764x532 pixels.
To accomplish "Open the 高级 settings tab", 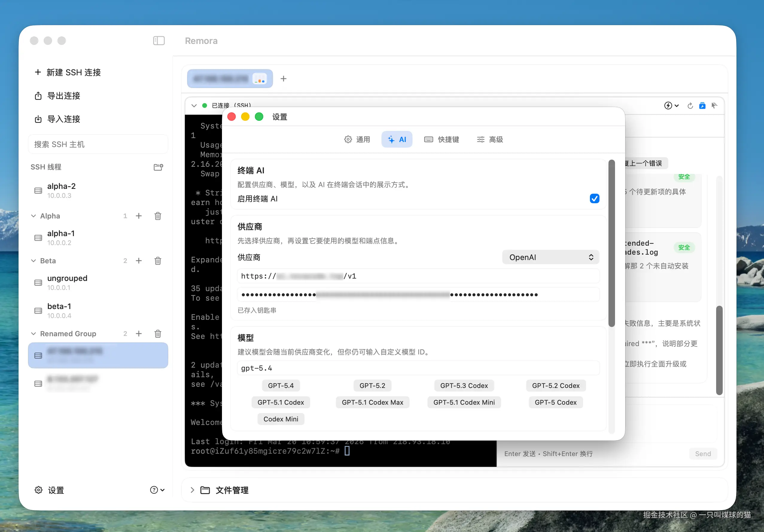I will coord(489,139).
